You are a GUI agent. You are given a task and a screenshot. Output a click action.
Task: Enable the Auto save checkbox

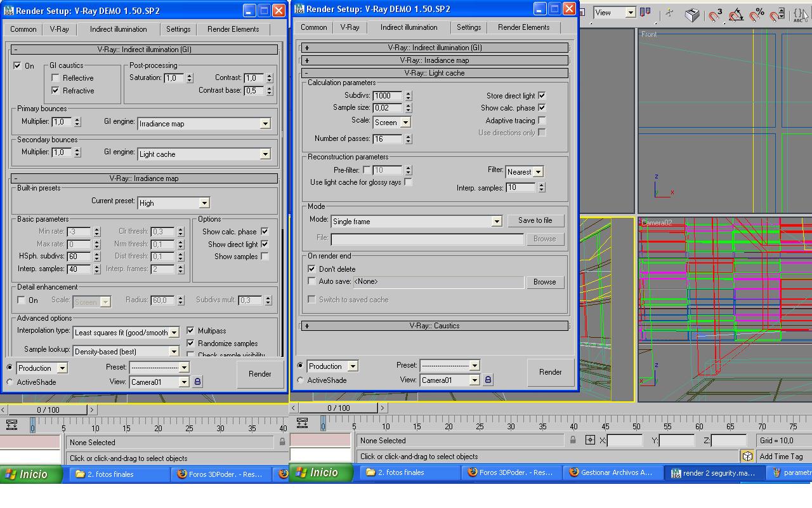311,281
